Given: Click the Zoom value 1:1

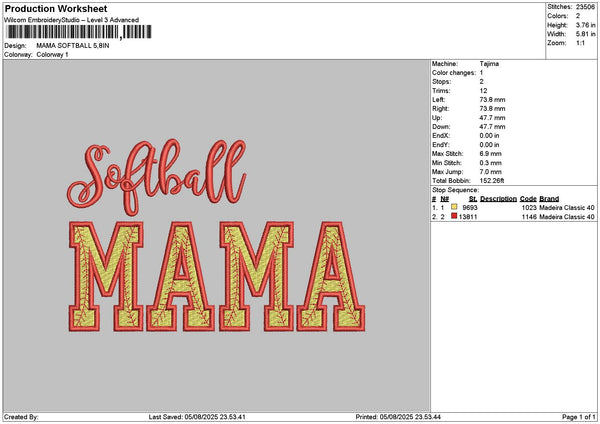Looking at the screenshot, I should click(x=580, y=43).
